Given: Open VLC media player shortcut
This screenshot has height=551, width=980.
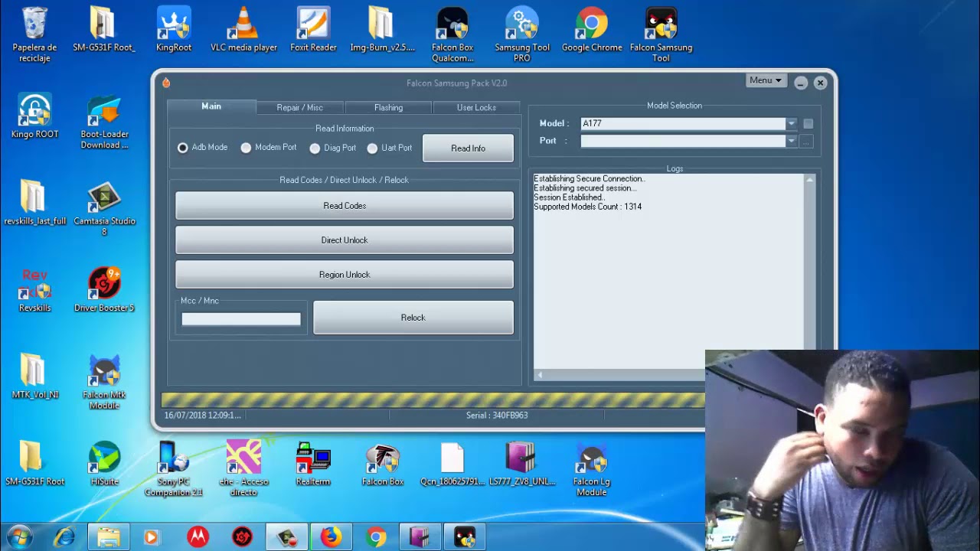Looking at the screenshot, I should click(243, 31).
